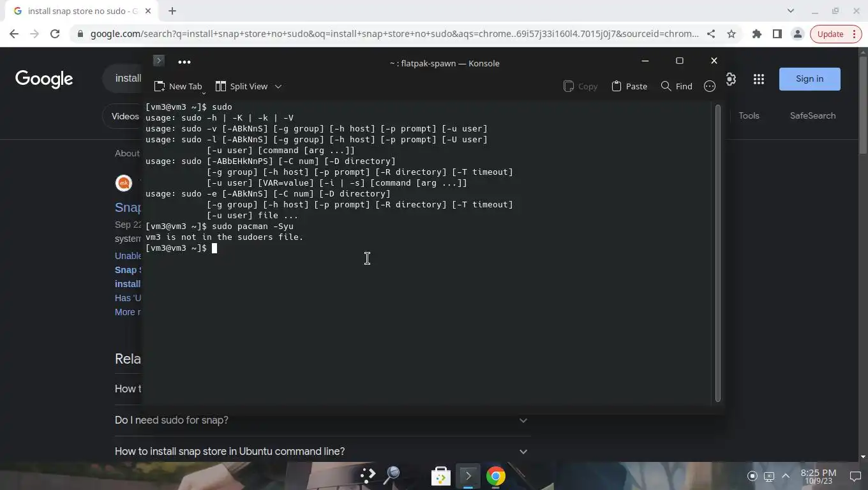Viewport: 868px width, 490px height.
Task: Open the Chrome profile avatar
Action: pos(798,34)
